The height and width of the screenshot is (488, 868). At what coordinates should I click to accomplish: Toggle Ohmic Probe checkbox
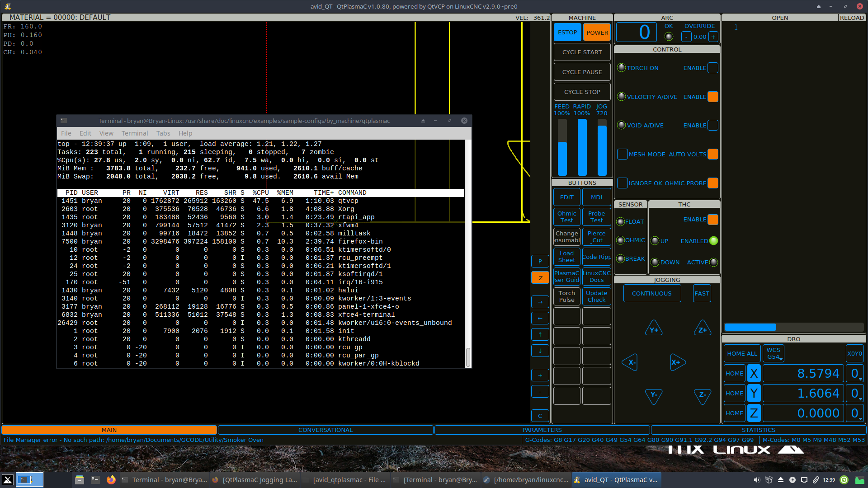pos(712,183)
